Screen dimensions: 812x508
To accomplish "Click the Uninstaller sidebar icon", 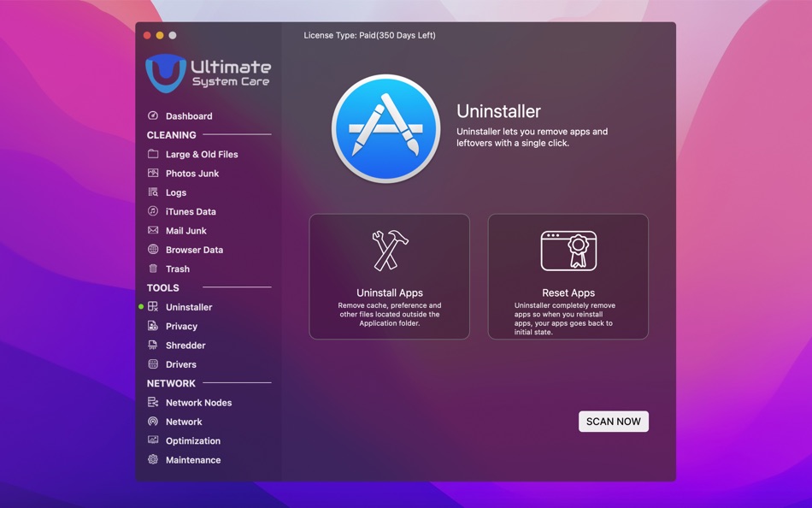I will [153, 306].
